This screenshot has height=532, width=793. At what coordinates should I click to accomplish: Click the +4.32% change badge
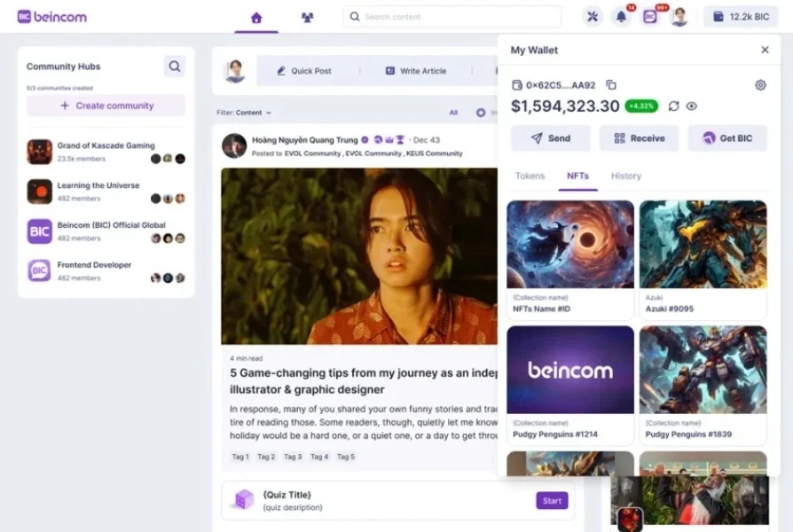(641, 106)
